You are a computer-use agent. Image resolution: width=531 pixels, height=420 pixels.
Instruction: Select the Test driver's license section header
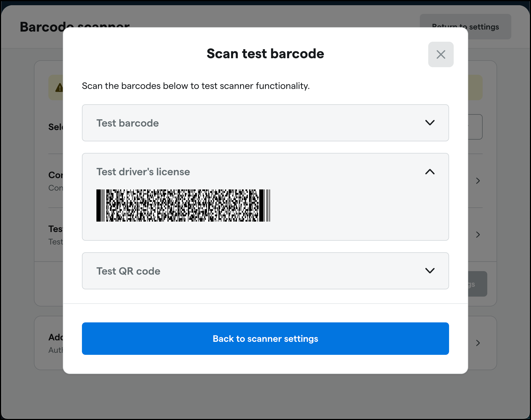point(143,171)
